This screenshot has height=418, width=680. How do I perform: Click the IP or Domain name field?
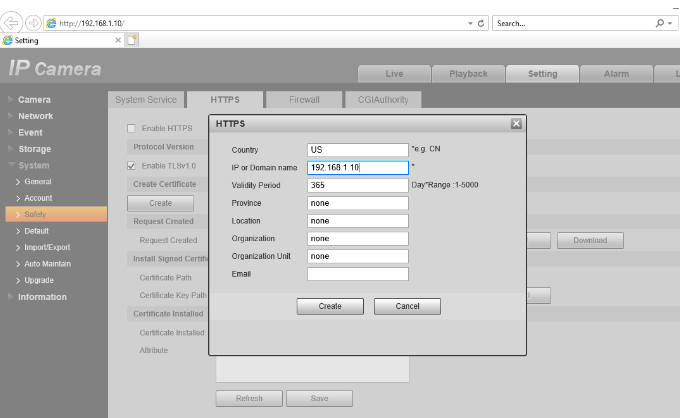[358, 168]
